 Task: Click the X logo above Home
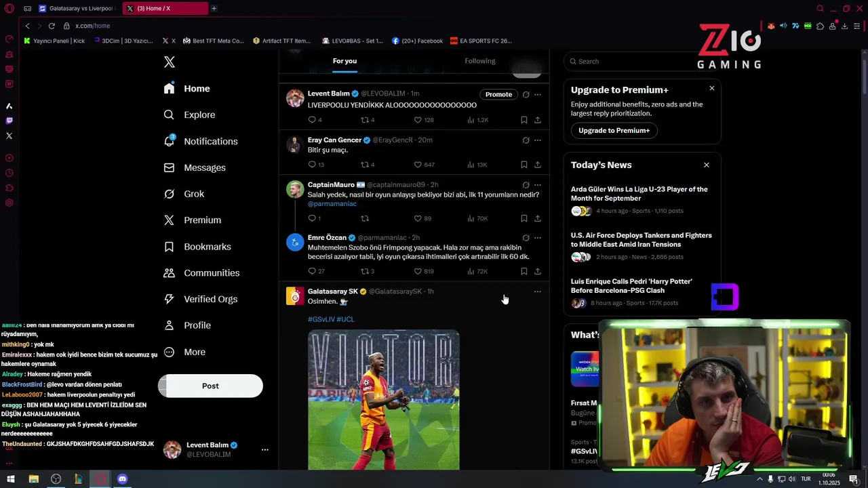pos(170,62)
